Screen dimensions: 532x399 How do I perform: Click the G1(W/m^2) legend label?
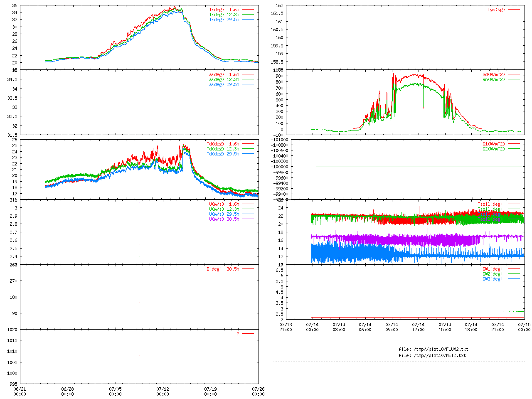[494, 144]
